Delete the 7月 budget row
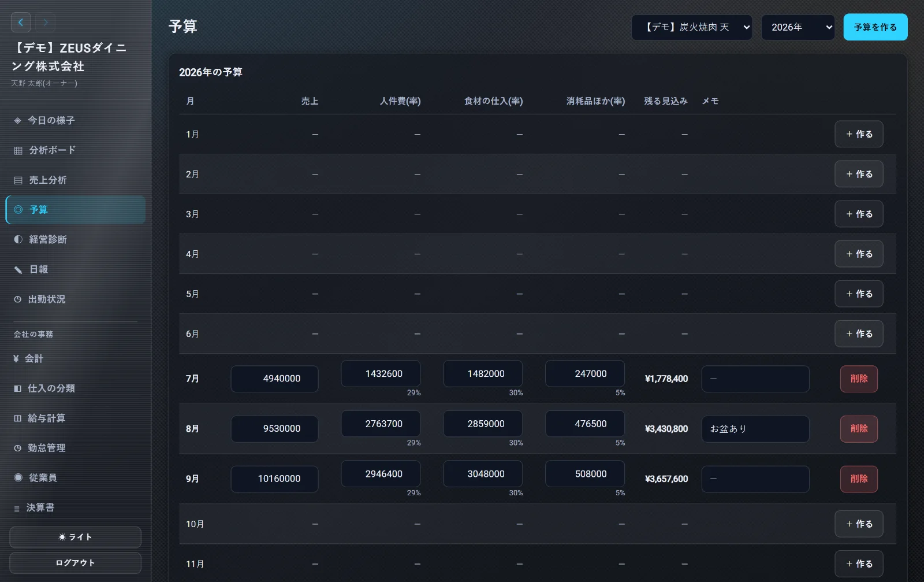 [859, 379]
